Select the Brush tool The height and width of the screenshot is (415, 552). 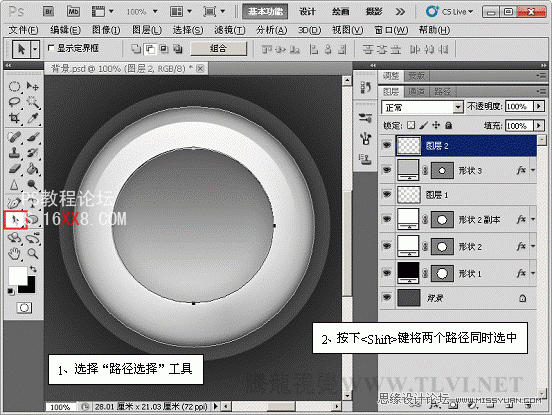[33, 137]
